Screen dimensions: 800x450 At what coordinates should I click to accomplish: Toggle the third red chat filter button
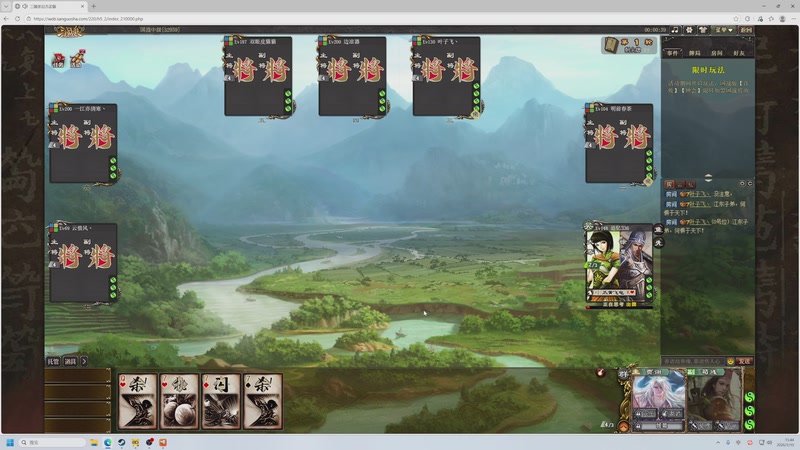point(690,184)
